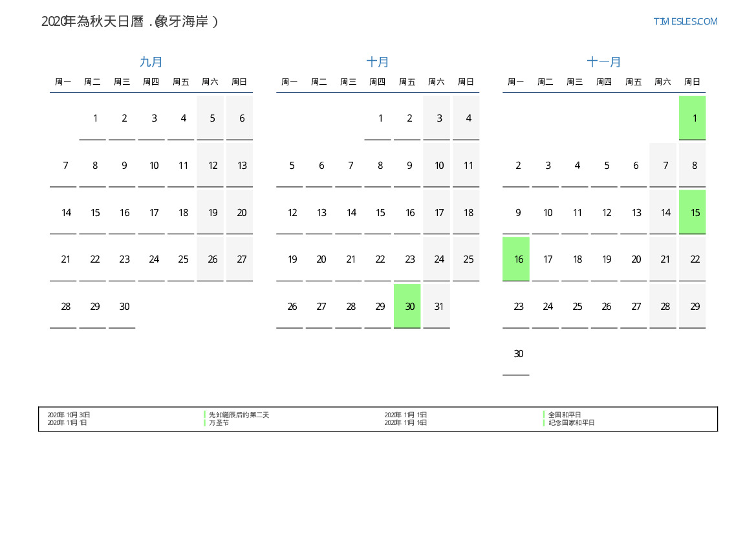Click the 先知诞辰后的第二天 legend entry
This screenshot has height=535, width=756.
[x=239, y=415]
